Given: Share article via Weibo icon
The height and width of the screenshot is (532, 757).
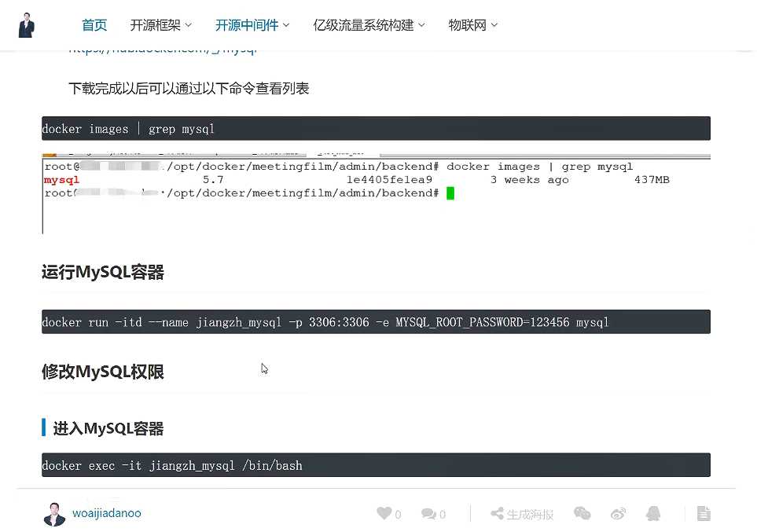Looking at the screenshot, I should pyautogui.click(x=618, y=514).
